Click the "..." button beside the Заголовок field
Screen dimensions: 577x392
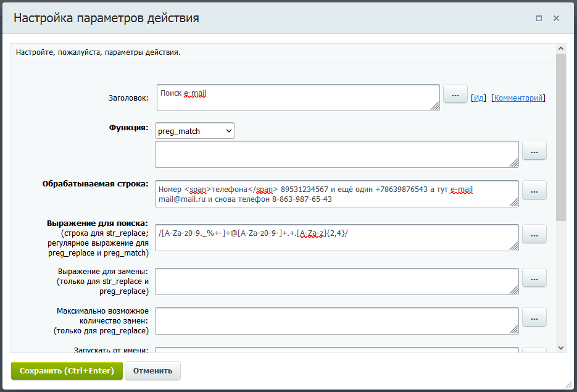455,94
